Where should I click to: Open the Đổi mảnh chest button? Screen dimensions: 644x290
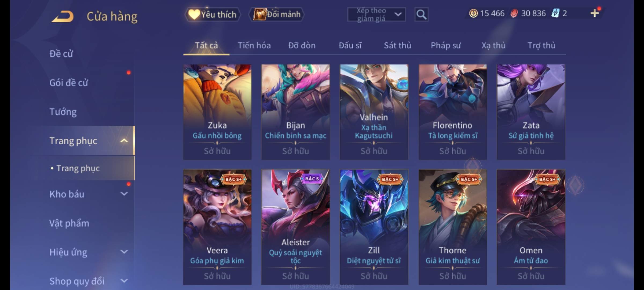pos(277,14)
